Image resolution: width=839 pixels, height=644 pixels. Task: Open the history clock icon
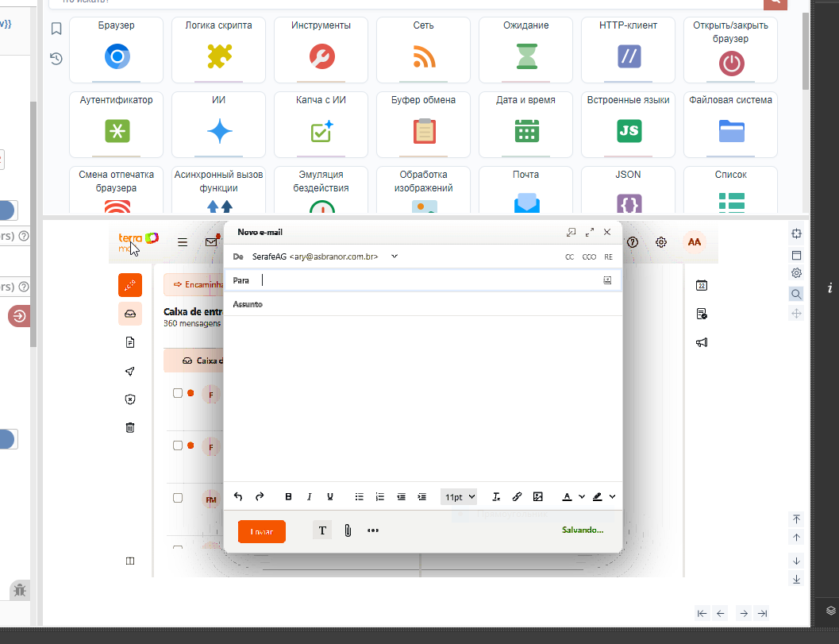tap(56, 58)
